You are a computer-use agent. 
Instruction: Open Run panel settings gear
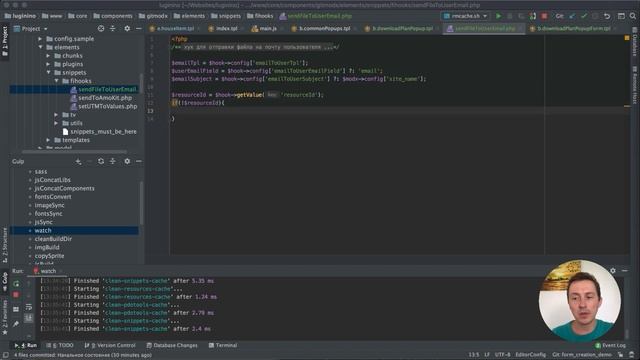tap(613, 271)
